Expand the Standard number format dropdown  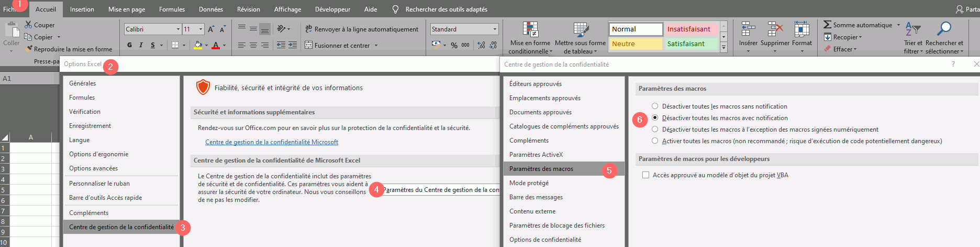coord(495,29)
